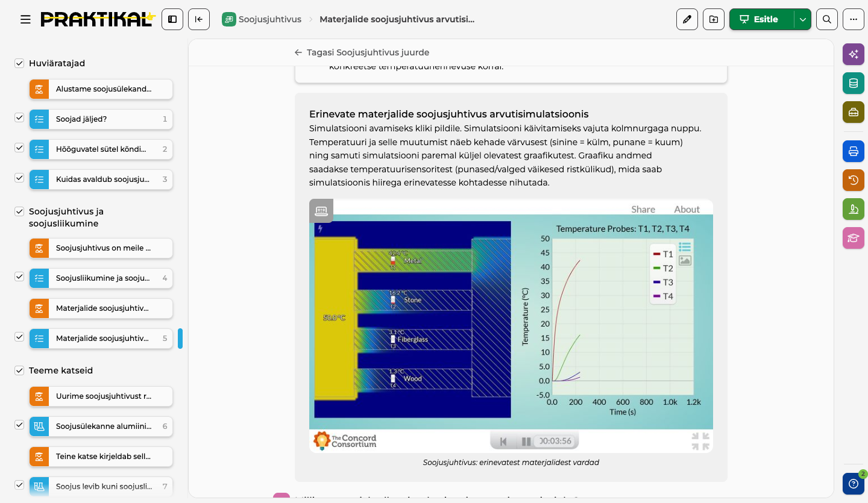Open item Soojusliikumine ja sooju... 4
868x503 pixels.
(101, 278)
